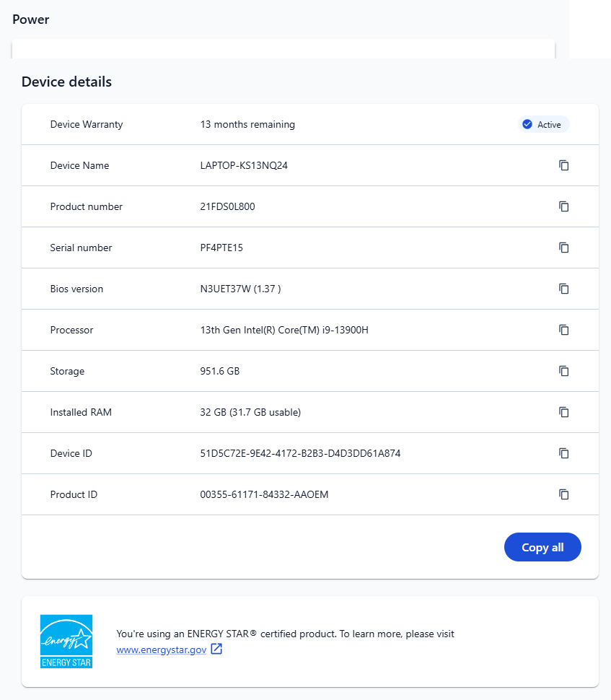Copy the Device ID
Viewport: 611px width, 700px height.
(x=564, y=453)
